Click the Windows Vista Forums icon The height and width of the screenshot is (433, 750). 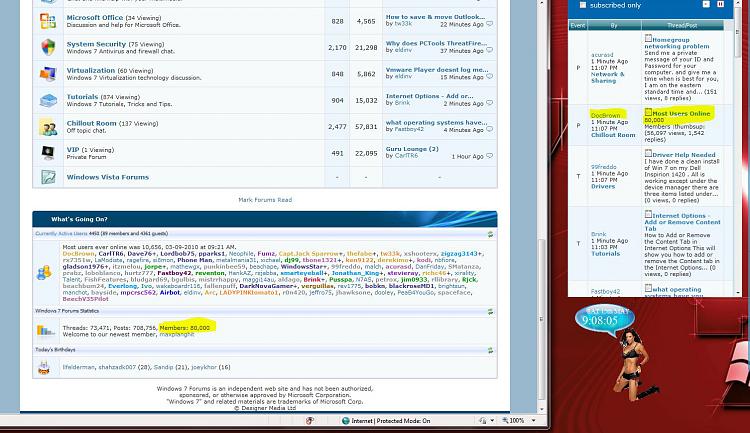48,177
